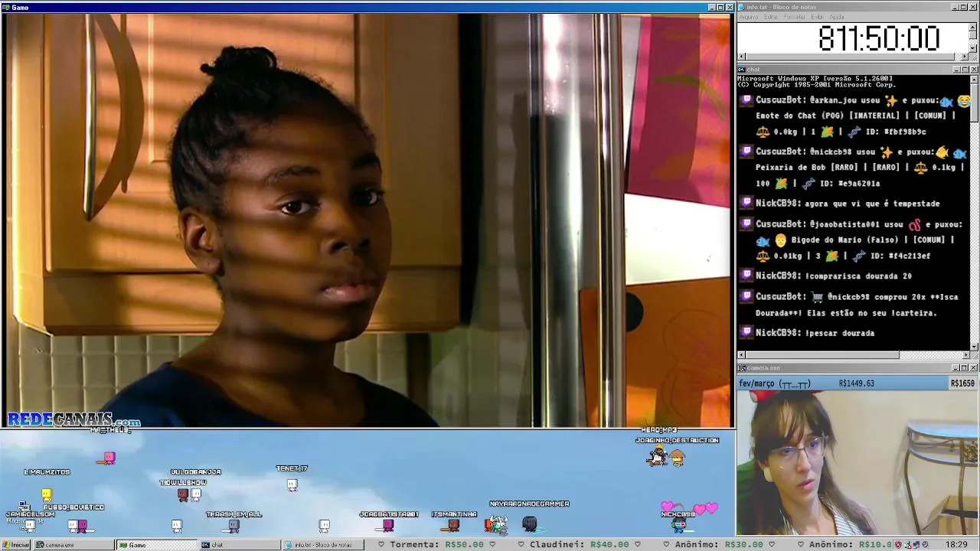Click chat window scrollbar down arrow
The image size is (980, 551).
point(974,347)
